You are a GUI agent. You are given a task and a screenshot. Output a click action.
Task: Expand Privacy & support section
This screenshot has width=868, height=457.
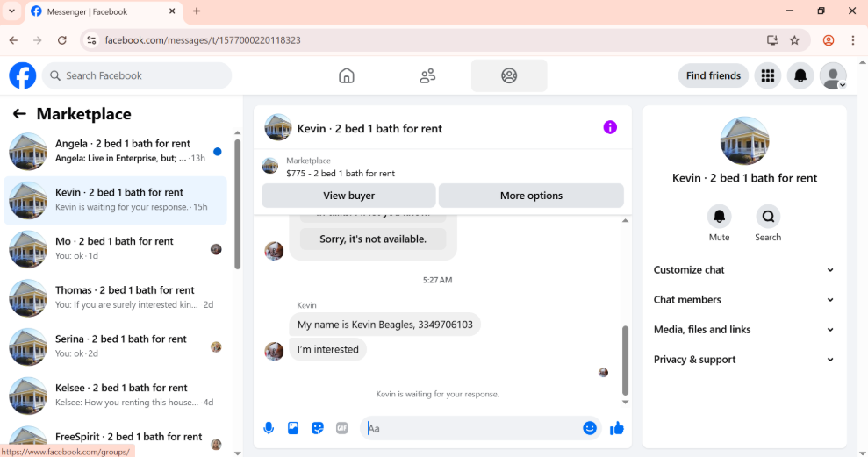744,360
